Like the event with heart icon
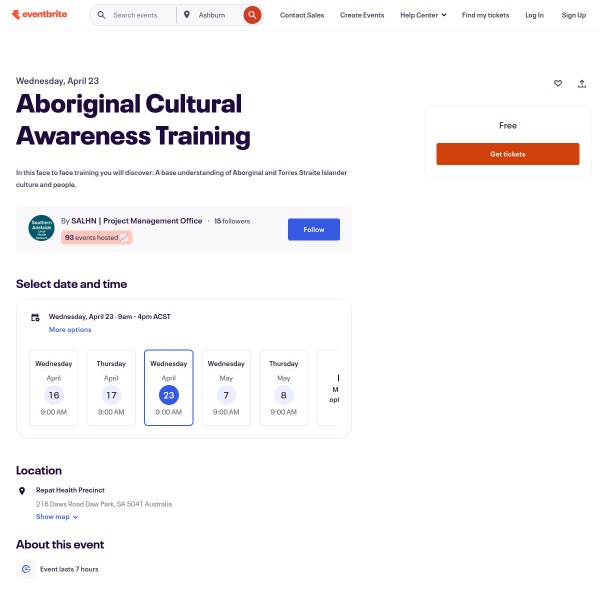The height and width of the screenshot is (600, 600). [x=558, y=84]
